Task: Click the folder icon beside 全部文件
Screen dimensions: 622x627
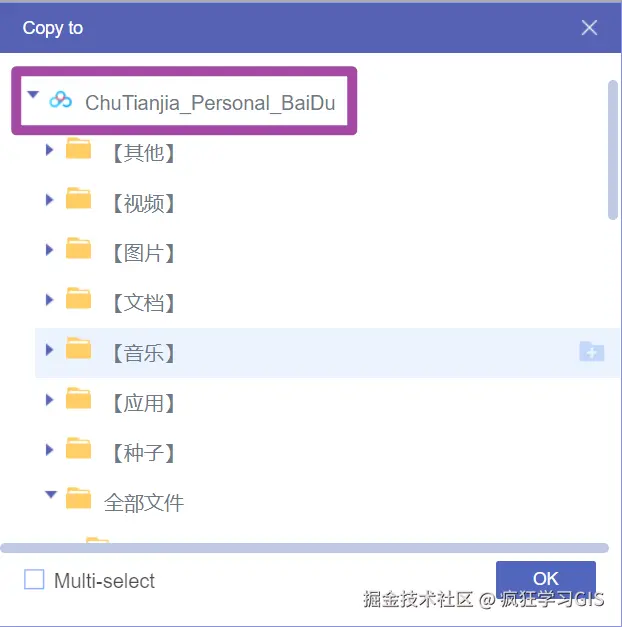Action: click(x=79, y=498)
